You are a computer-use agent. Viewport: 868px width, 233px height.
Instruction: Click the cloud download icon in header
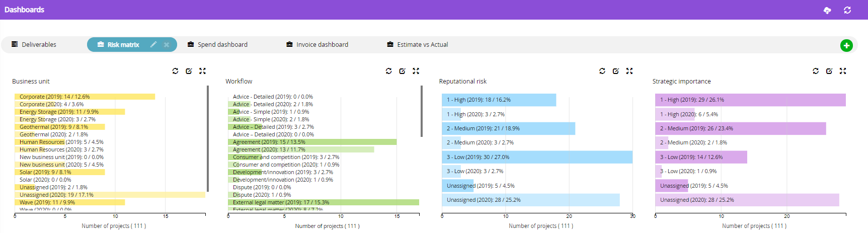point(827,10)
